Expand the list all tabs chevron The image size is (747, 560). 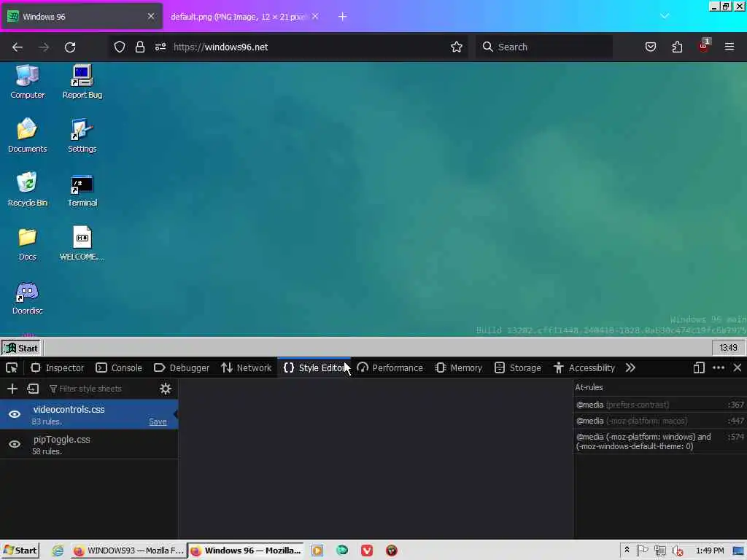tap(665, 16)
